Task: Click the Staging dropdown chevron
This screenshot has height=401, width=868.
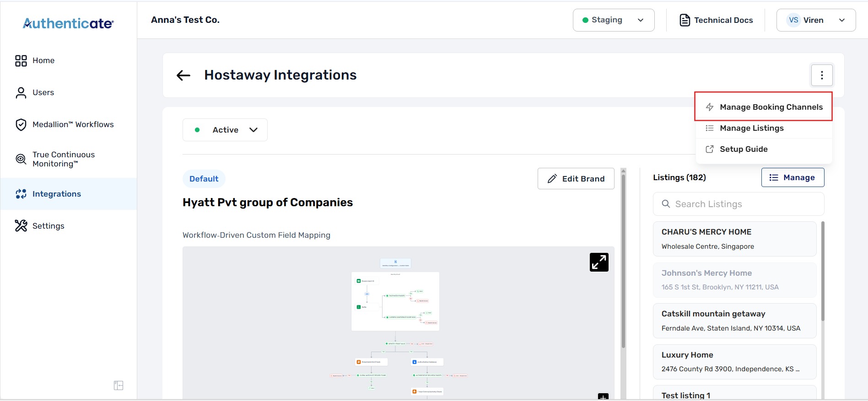Action: [641, 20]
